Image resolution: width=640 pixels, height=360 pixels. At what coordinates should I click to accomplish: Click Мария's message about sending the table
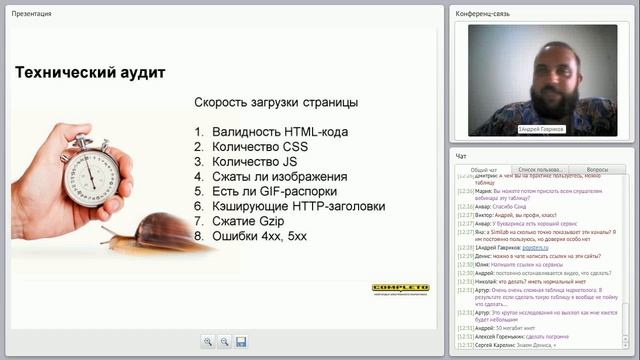(530, 194)
